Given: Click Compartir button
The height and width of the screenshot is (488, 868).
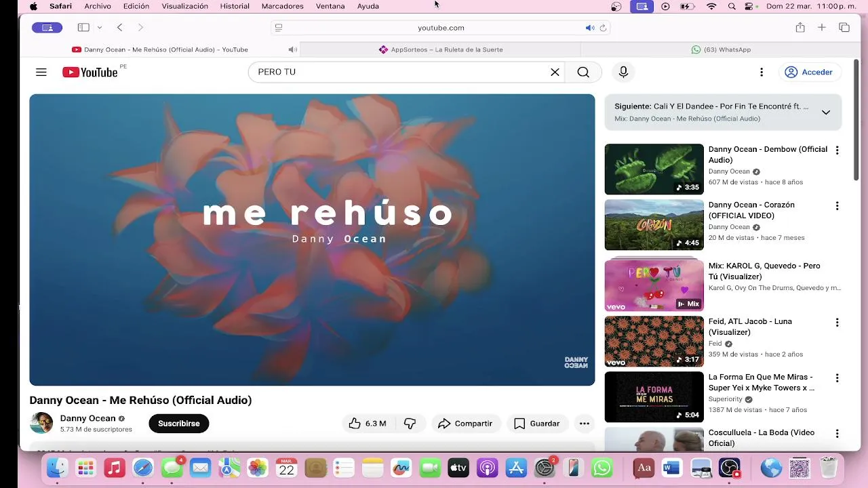Looking at the screenshot, I should tap(465, 424).
